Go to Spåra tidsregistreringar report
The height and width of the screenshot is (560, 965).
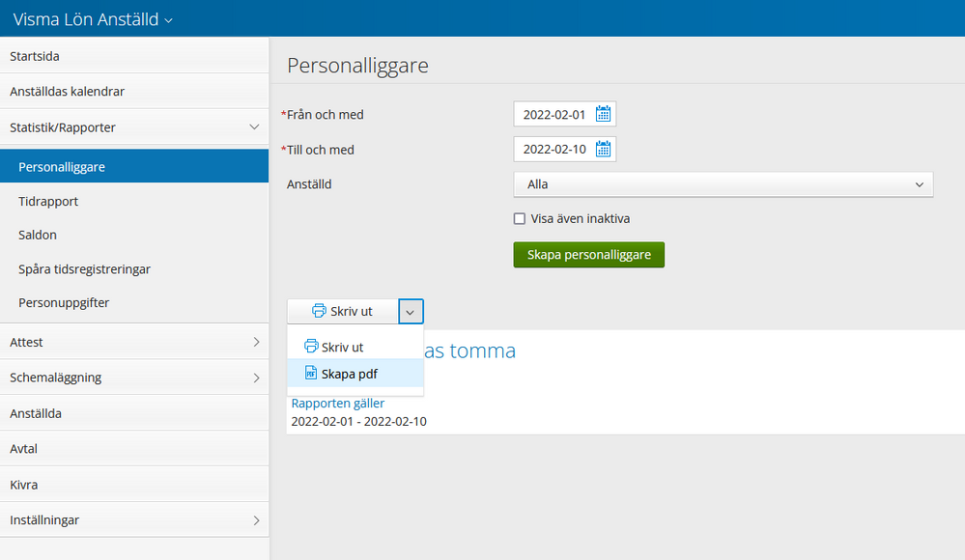(x=84, y=269)
